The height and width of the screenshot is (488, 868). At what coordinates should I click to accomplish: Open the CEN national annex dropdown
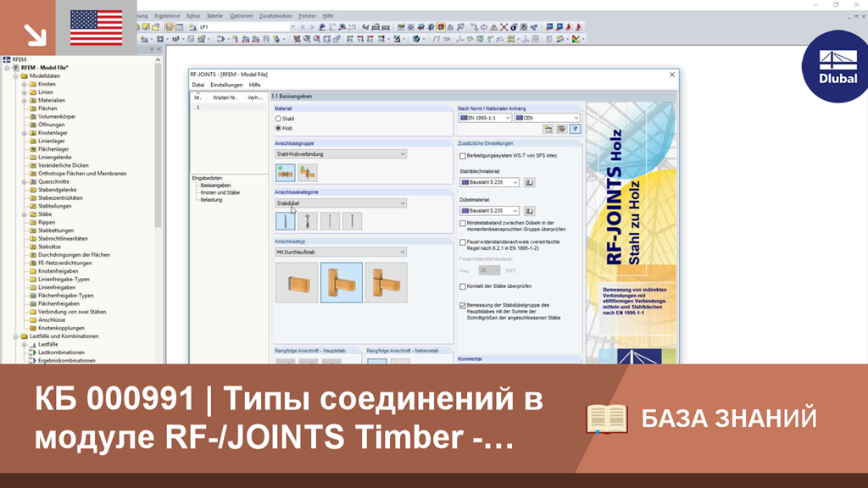547,118
